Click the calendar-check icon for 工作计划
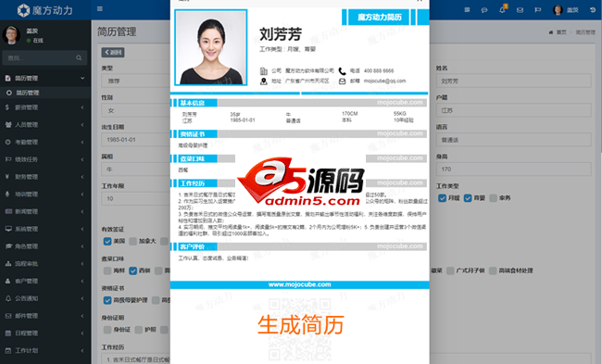 (7, 350)
